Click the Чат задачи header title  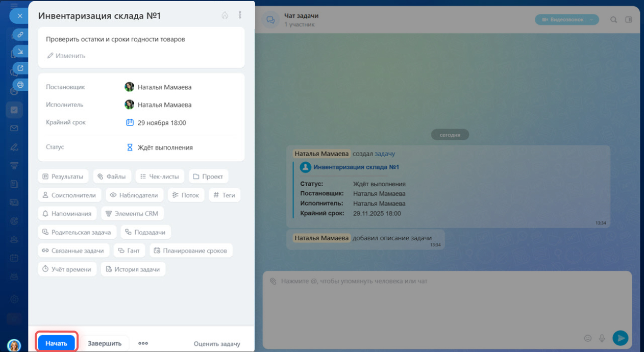tap(301, 16)
